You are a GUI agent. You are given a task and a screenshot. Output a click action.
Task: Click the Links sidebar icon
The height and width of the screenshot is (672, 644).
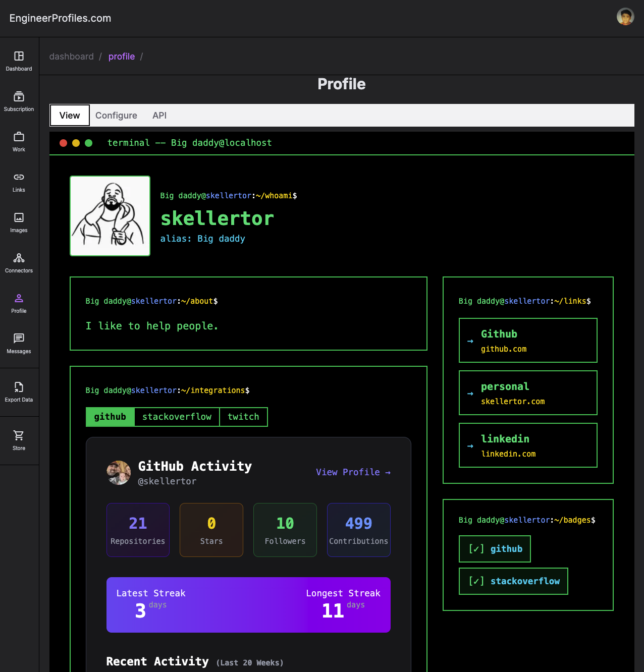click(x=19, y=177)
